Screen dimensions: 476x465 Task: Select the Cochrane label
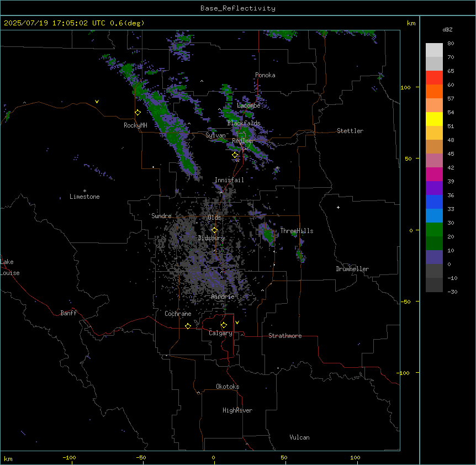point(178,314)
